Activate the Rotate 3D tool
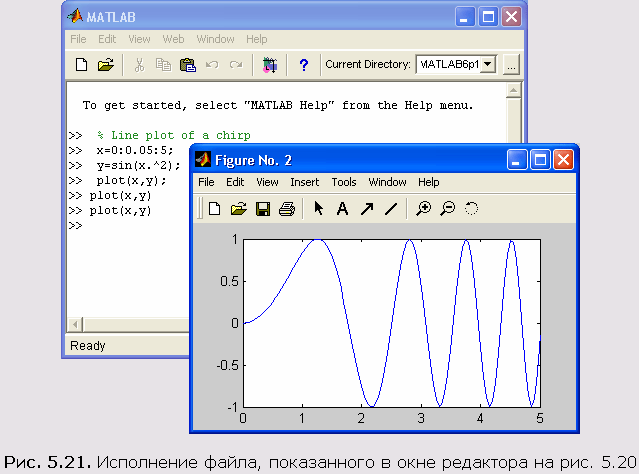639x474 pixels. pos(472,209)
